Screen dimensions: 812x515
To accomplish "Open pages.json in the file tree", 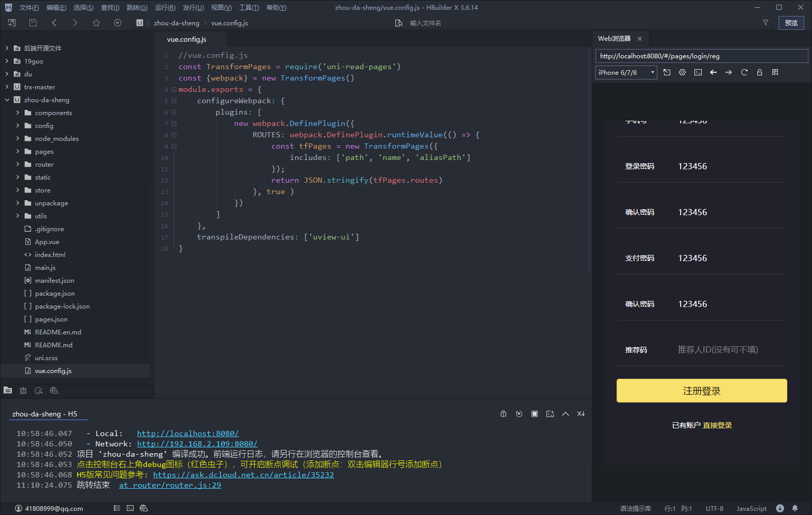I will (51, 319).
